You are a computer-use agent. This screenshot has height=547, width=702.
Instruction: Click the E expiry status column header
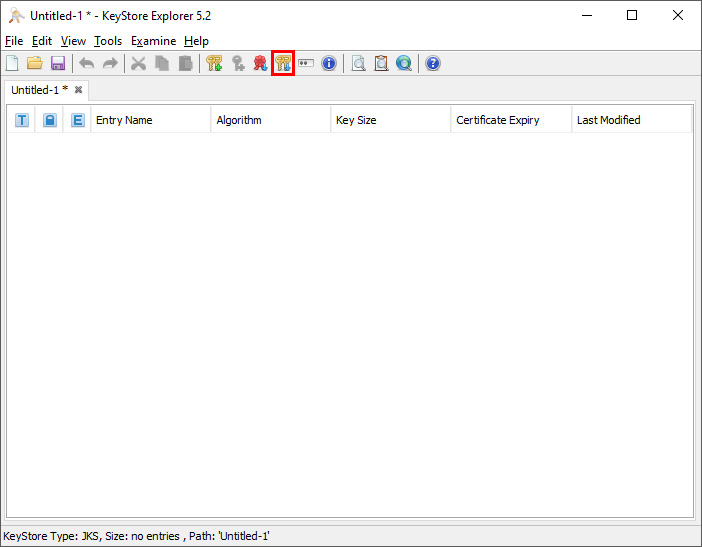pos(77,120)
